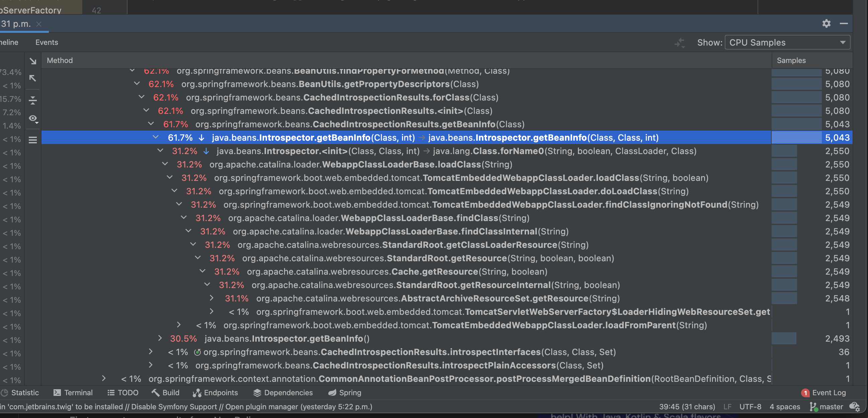
Task: Click the 5,043 samples bar on selected row
Action: (x=796, y=138)
